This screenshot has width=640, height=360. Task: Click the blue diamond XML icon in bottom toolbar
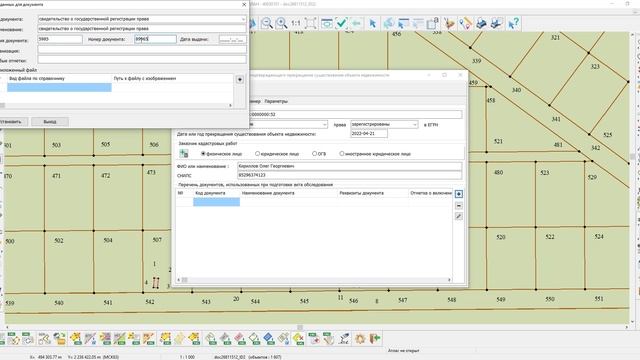pyautogui.click(x=269, y=338)
